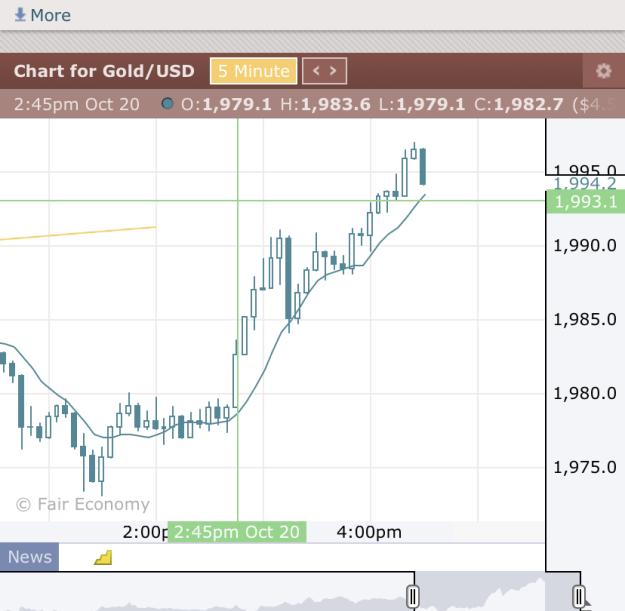Click the blue series dot indicator
The width and height of the screenshot is (625, 611).
[x=167, y=104]
